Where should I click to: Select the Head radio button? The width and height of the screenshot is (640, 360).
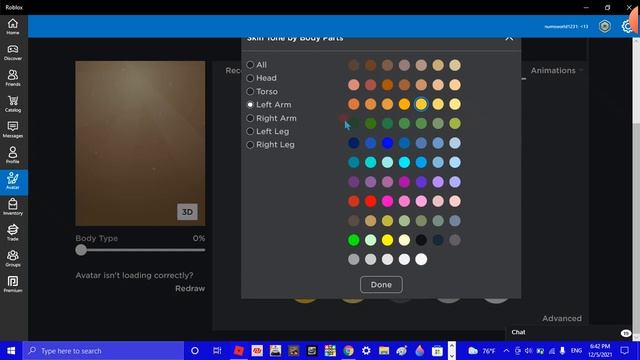tap(250, 78)
